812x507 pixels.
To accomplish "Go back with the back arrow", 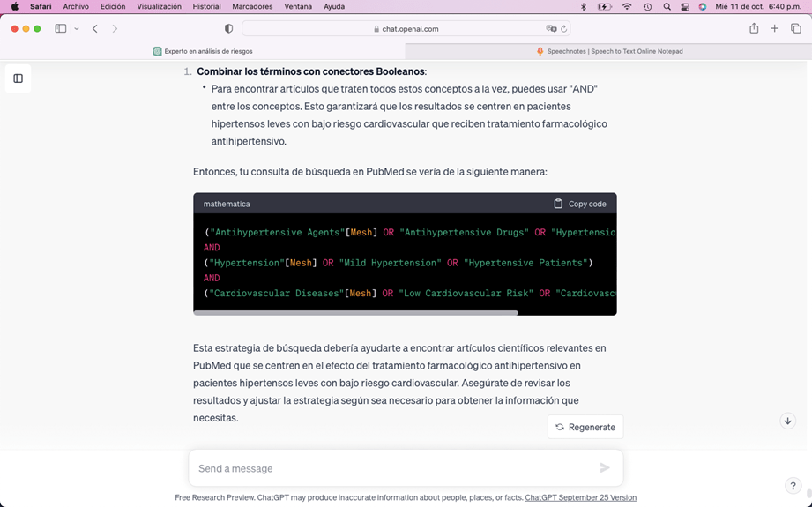I will [95, 28].
